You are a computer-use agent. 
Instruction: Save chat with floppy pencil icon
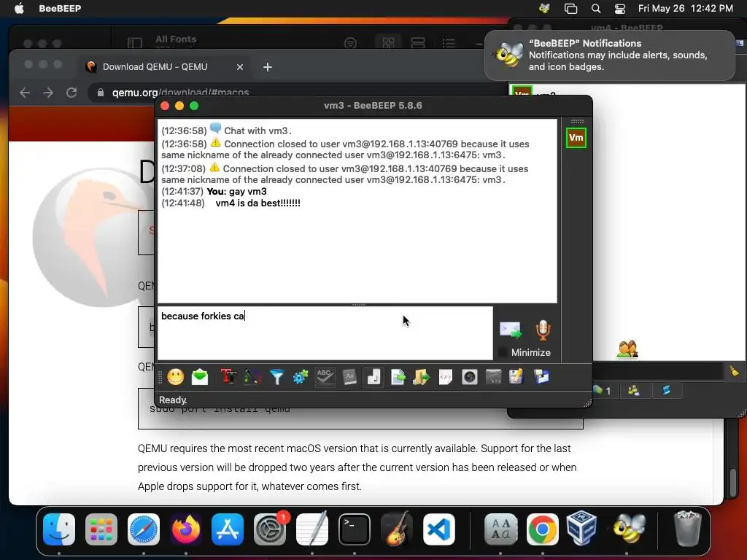click(516, 377)
